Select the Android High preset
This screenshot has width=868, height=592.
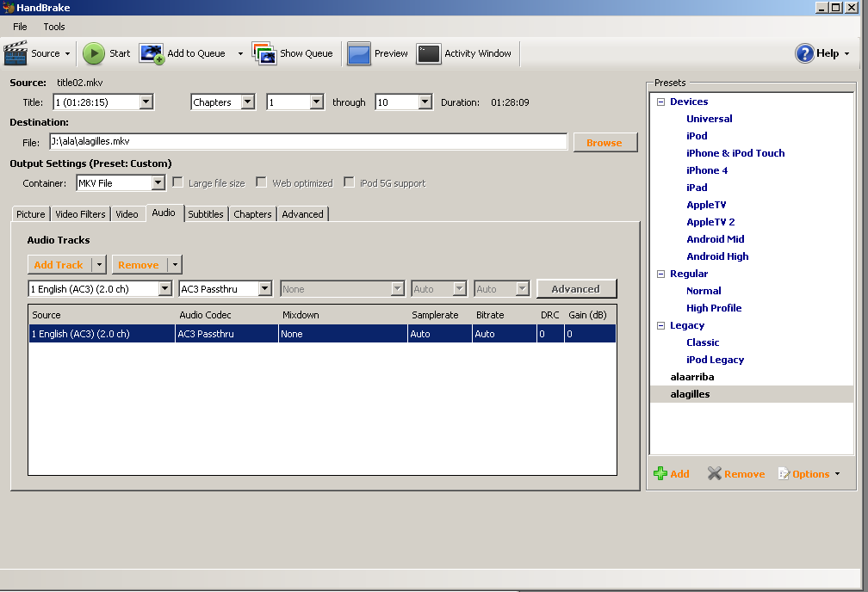[717, 256]
